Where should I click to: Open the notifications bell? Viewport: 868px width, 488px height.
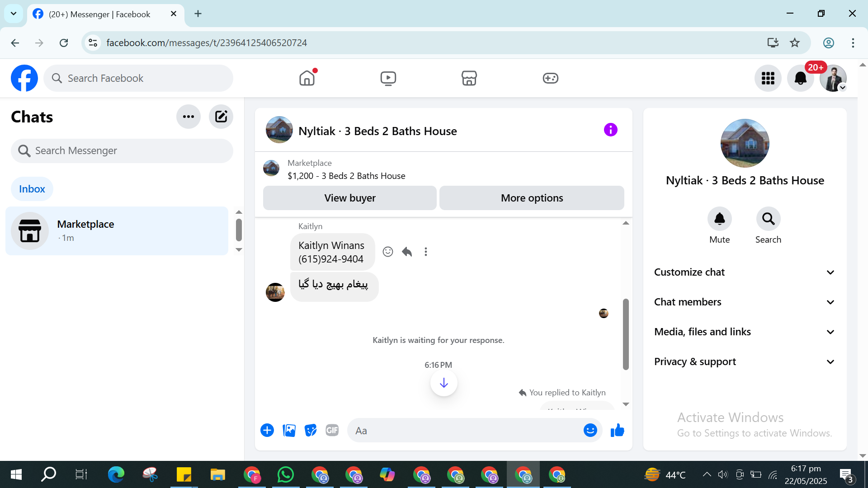801,78
